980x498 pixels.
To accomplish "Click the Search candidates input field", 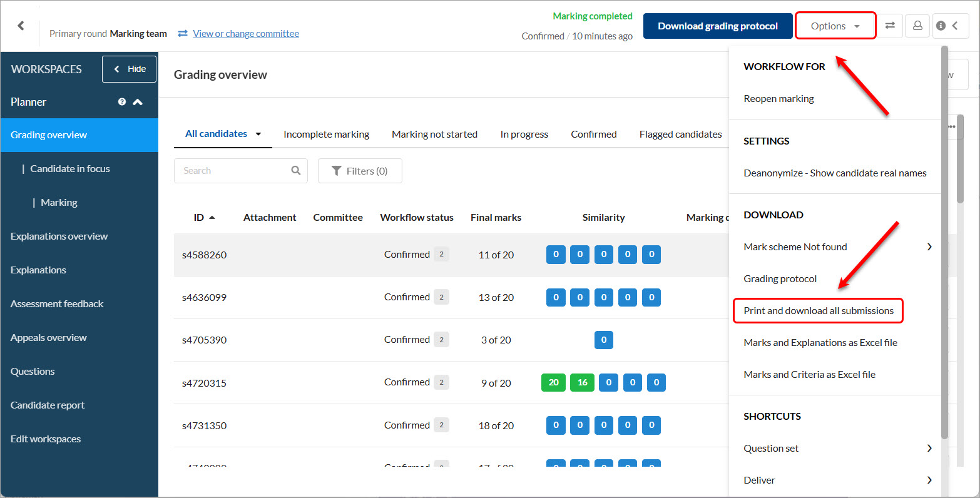I will click(x=234, y=171).
